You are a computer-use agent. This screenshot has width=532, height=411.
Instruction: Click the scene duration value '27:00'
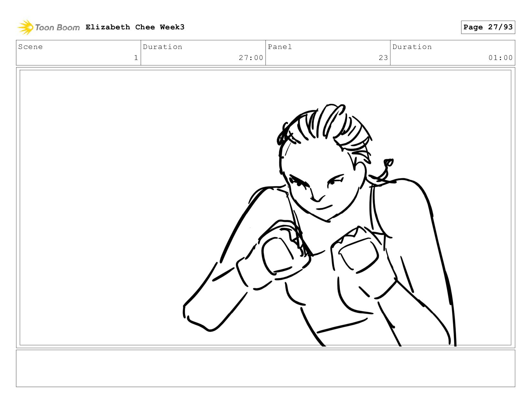251,58
